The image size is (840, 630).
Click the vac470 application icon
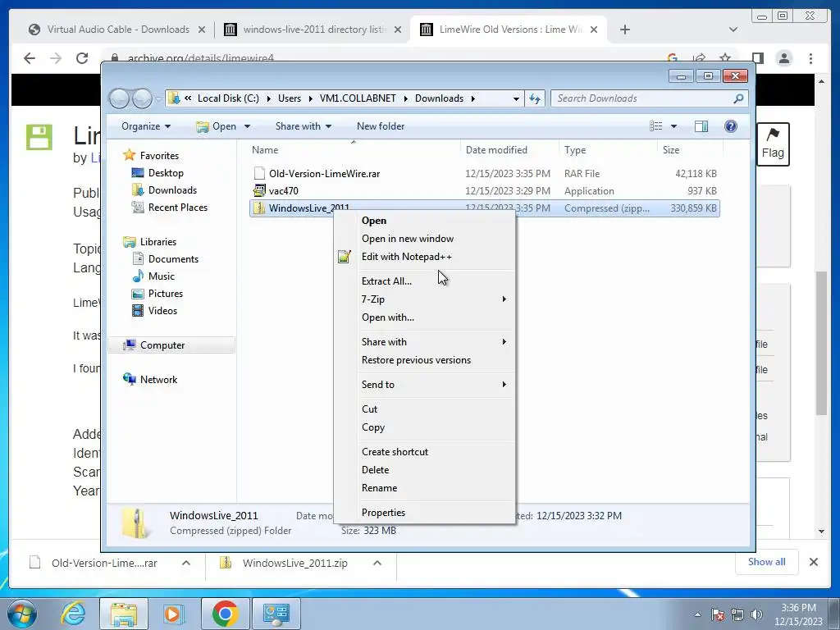[259, 190]
